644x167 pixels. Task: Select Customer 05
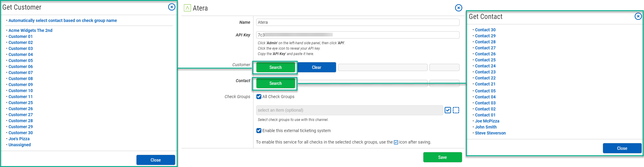20,60
